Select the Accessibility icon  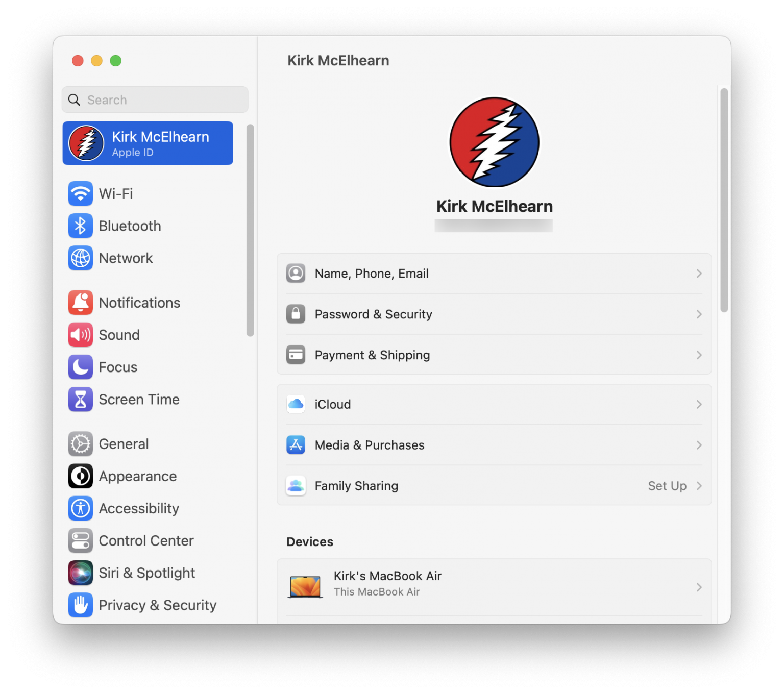click(80, 508)
